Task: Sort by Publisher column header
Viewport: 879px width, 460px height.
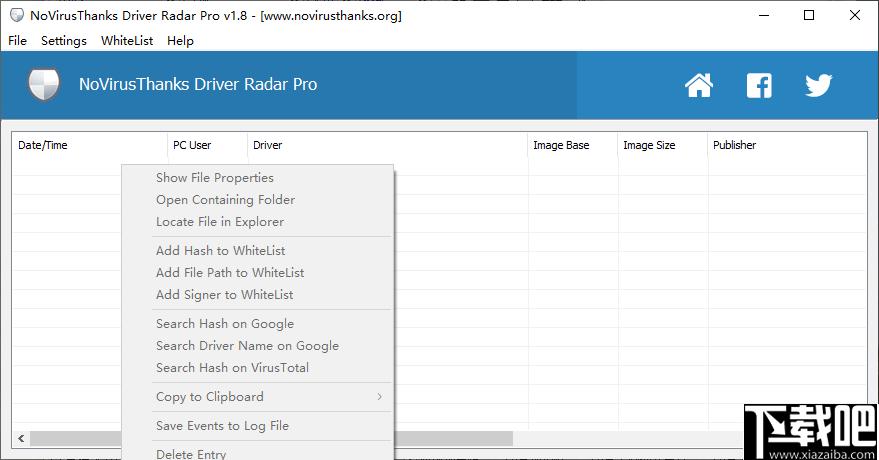Action: click(x=787, y=145)
